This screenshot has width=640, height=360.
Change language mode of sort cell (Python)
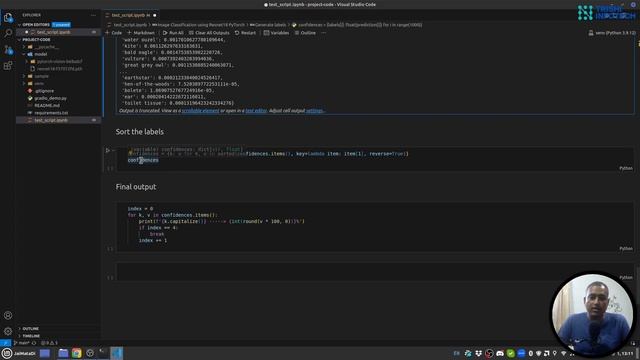(x=626, y=168)
